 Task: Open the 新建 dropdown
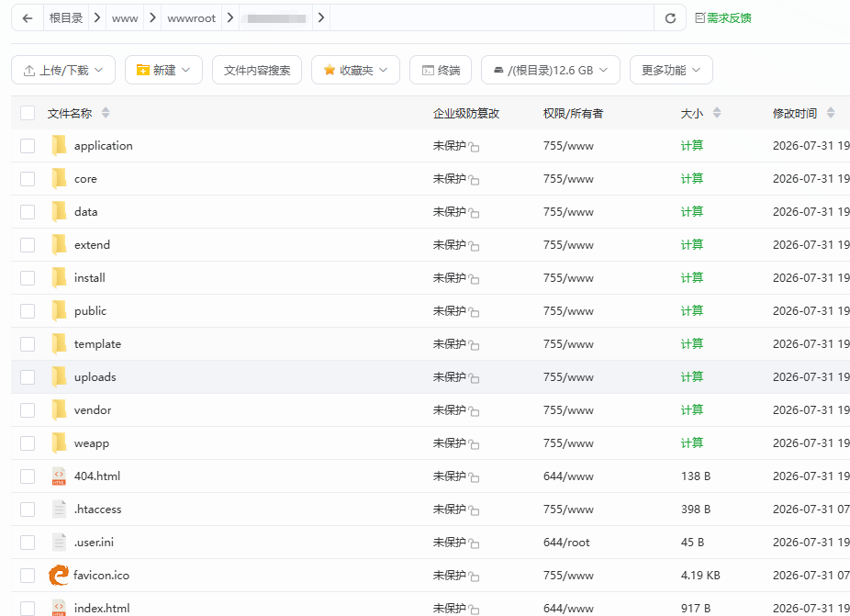163,70
